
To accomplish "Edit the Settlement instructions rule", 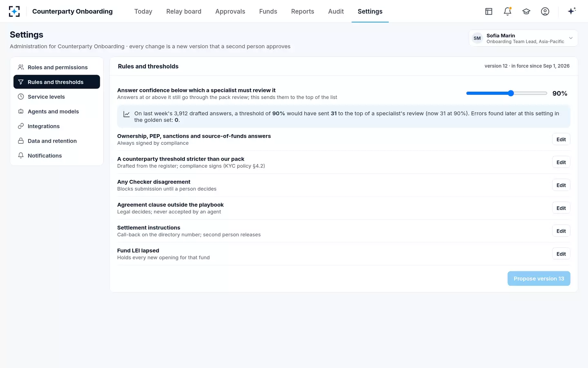I will coord(561,231).
